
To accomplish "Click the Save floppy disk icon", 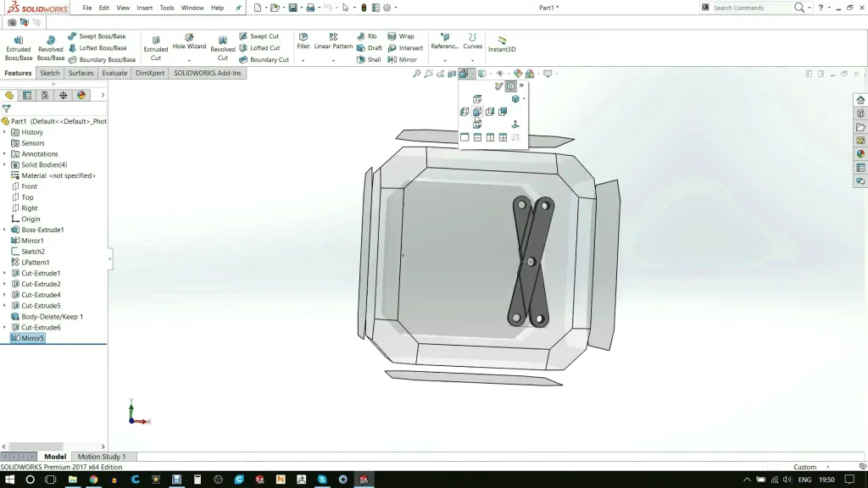I will coord(292,8).
